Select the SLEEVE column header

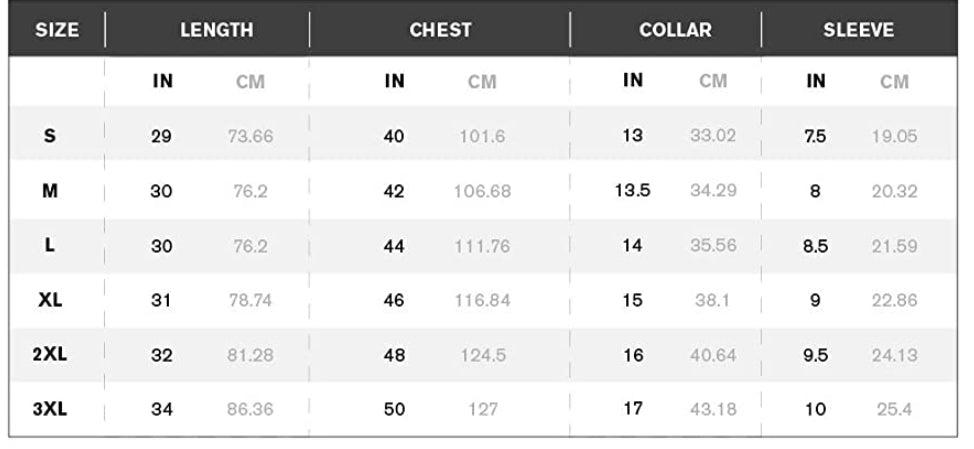click(x=858, y=30)
